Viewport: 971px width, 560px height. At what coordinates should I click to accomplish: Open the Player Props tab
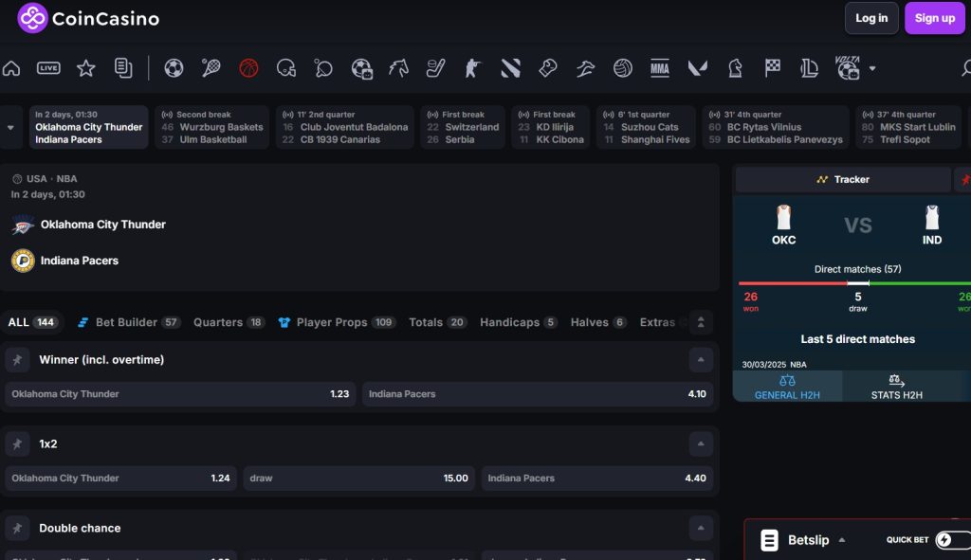tap(337, 322)
